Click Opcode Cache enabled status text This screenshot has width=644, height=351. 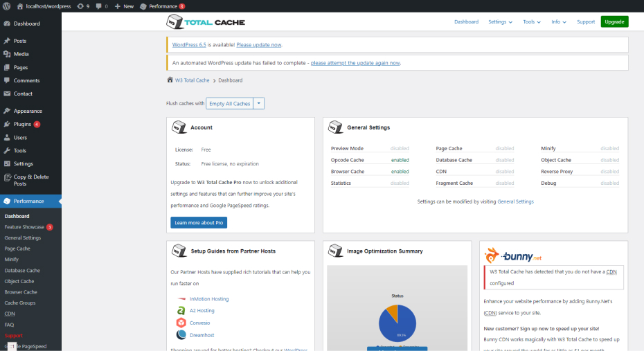pyautogui.click(x=400, y=160)
